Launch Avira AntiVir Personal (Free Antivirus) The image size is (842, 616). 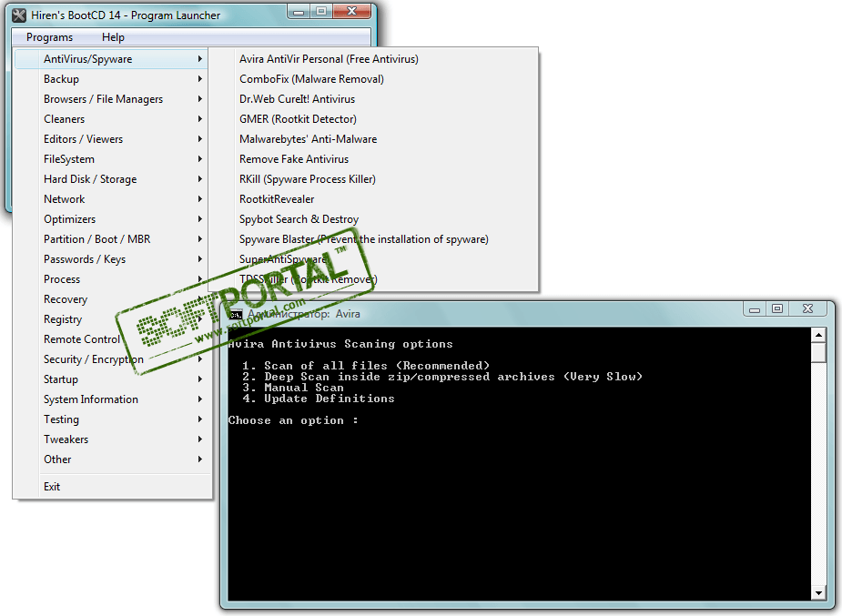point(374,59)
